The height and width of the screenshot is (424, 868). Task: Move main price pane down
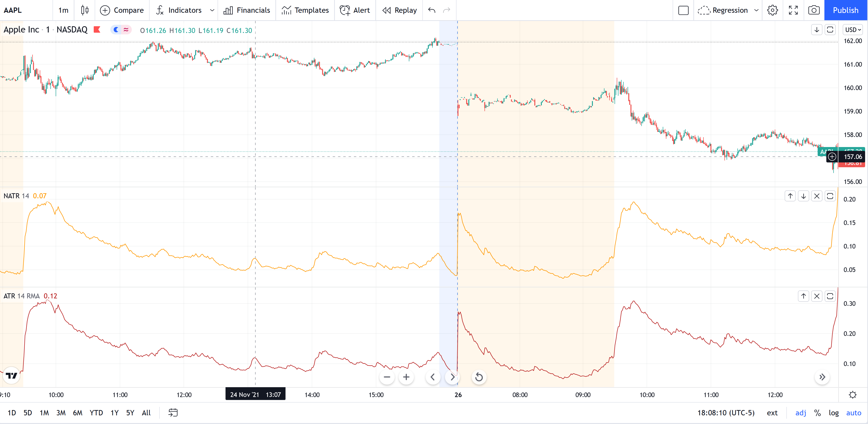[817, 30]
